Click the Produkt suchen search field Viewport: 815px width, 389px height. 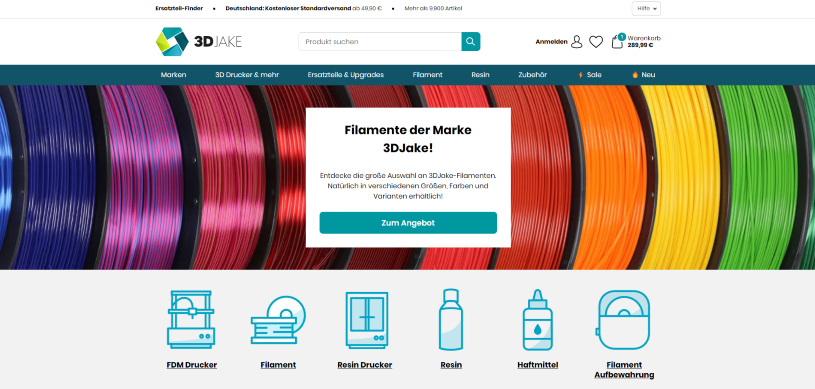click(x=380, y=42)
